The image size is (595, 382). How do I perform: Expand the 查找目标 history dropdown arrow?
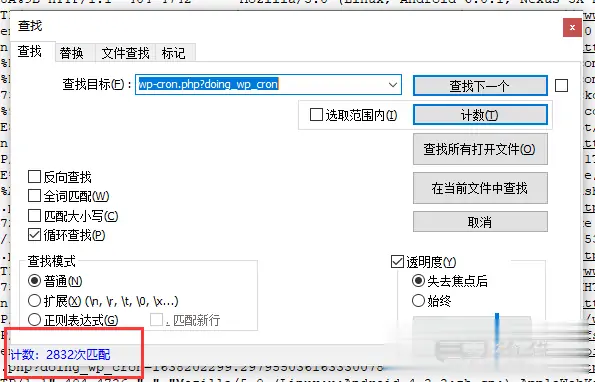coord(394,85)
